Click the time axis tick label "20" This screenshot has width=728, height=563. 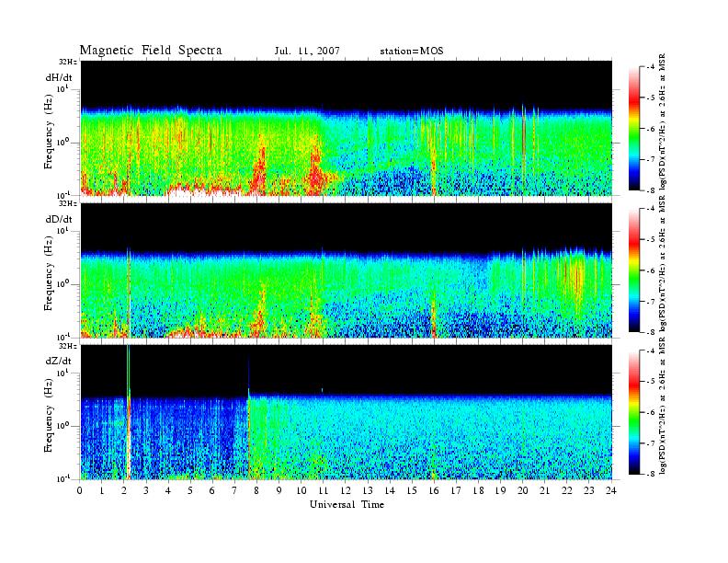point(523,490)
